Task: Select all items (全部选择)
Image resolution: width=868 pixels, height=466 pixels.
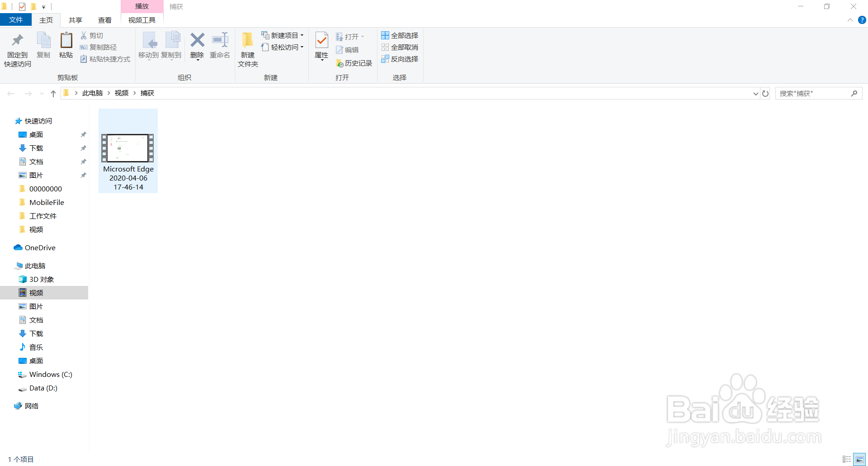Action: coord(400,35)
